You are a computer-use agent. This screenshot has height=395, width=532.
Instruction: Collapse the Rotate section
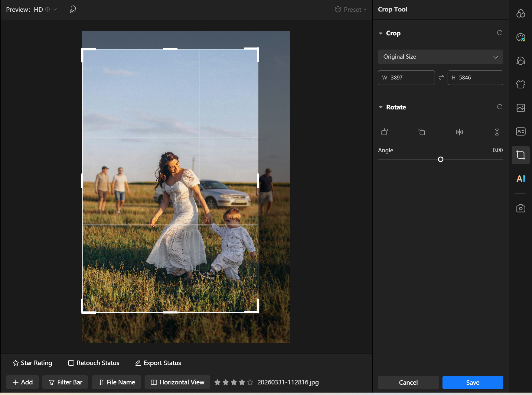[x=380, y=107]
